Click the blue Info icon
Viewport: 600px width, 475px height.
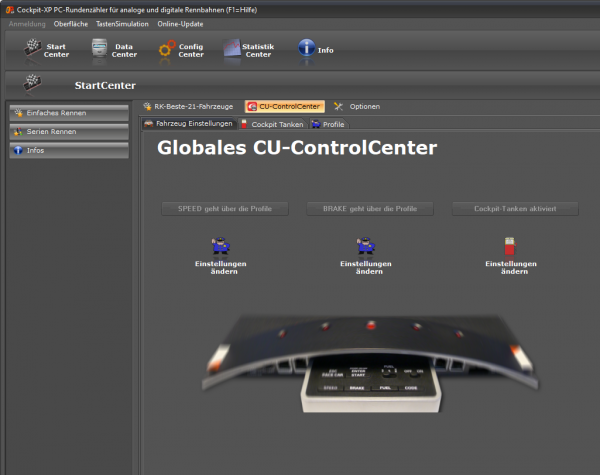click(x=307, y=48)
